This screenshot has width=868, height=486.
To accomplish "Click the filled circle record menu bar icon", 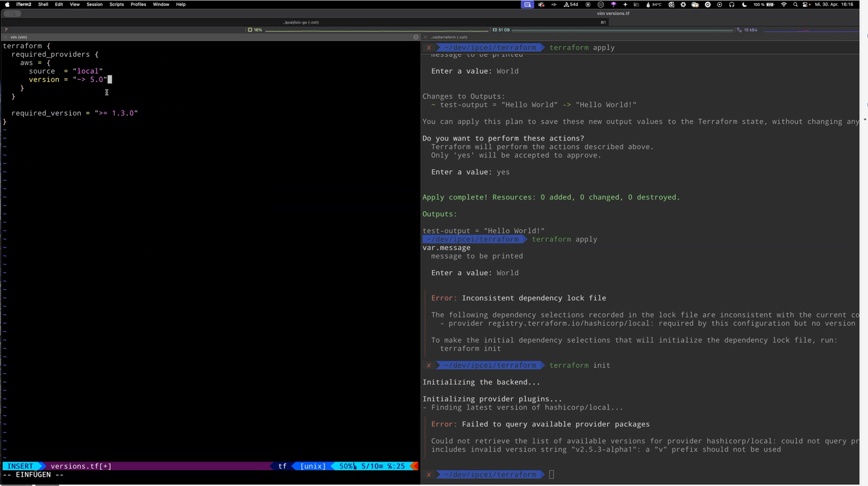I will (x=708, y=4).
